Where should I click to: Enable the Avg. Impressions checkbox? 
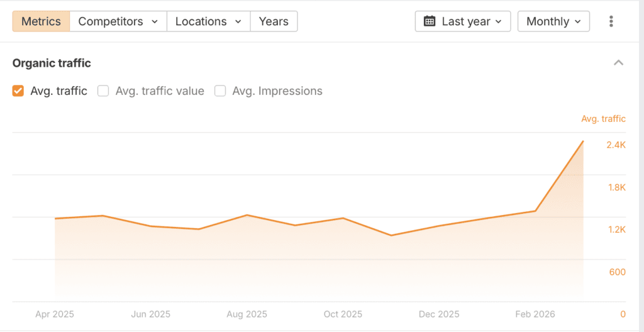(220, 91)
